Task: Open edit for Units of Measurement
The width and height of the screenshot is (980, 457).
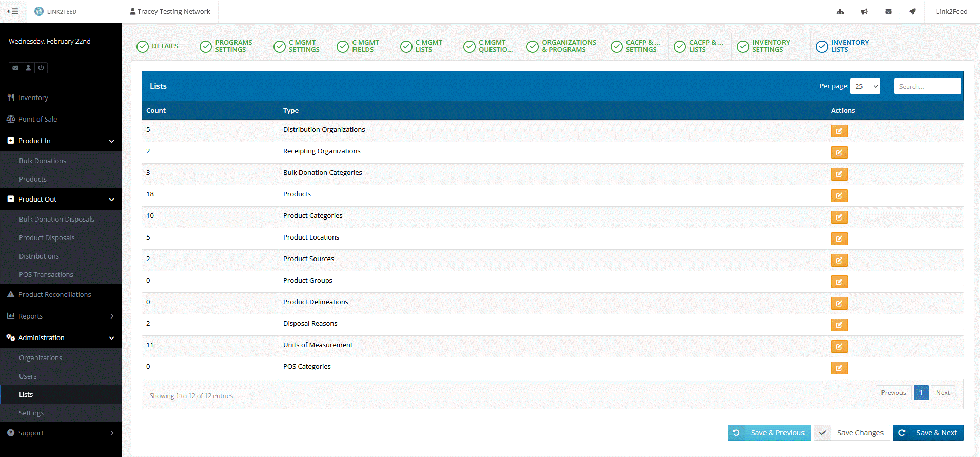Action: [839, 347]
